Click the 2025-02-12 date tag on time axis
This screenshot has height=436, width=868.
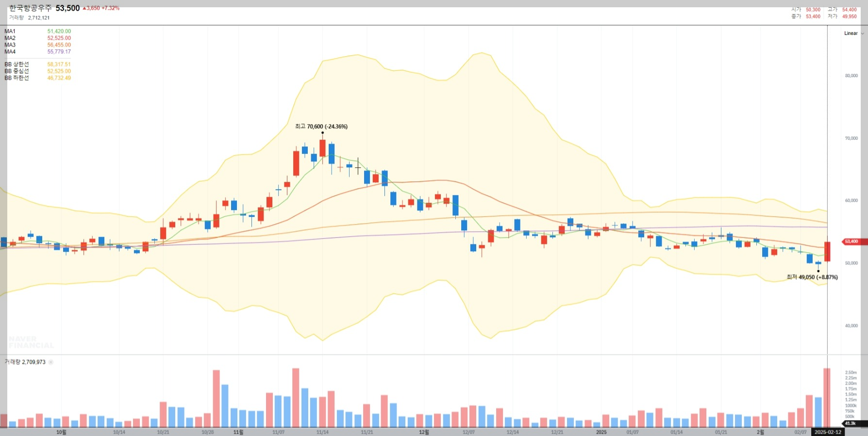point(828,432)
